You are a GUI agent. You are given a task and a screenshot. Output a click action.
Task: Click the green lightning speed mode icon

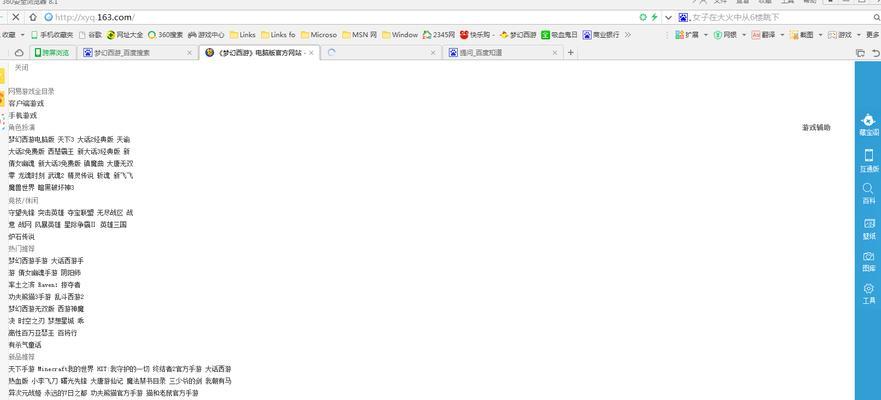point(654,17)
